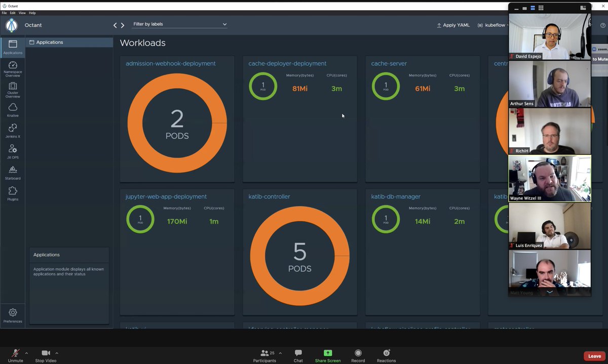Expand options arrow next to Participants
The width and height of the screenshot is (608, 364).
pos(280,353)
